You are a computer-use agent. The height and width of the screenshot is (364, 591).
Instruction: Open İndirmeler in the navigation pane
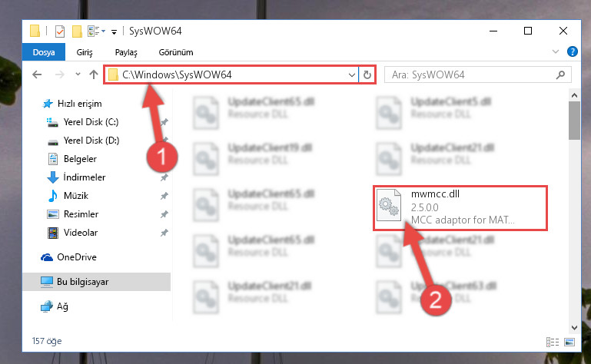tap(85, 177)
